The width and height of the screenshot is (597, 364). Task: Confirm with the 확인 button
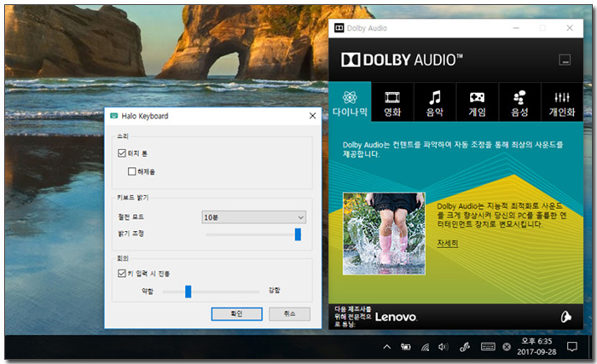tap(237, 314)
